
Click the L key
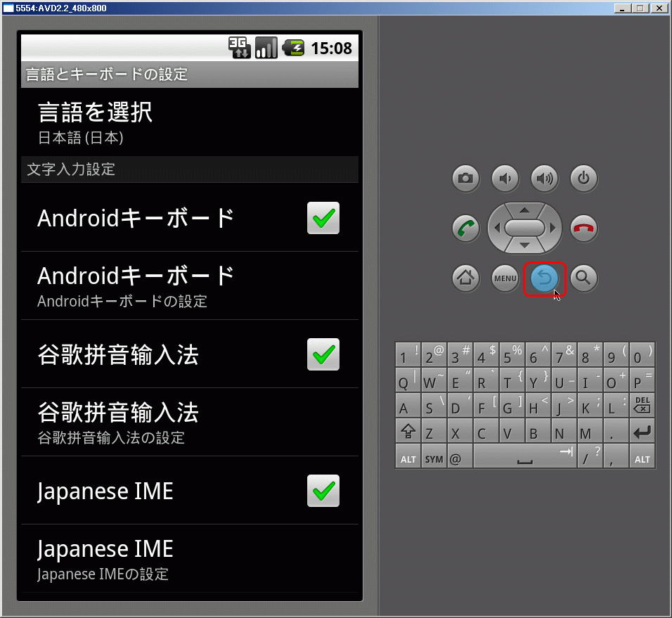(616, 405)
